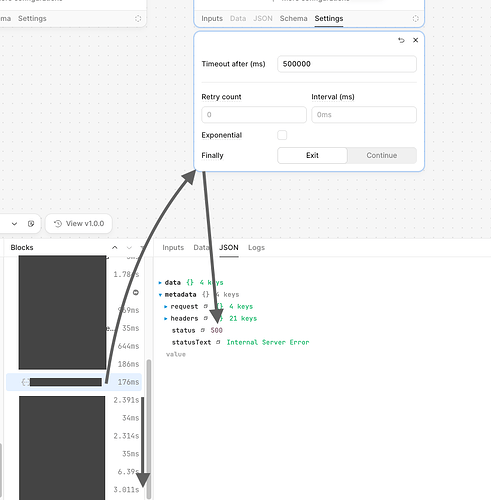491x500 pixels.
Task: Jump to next block with down chevron
Action: (x=129, y=247)
